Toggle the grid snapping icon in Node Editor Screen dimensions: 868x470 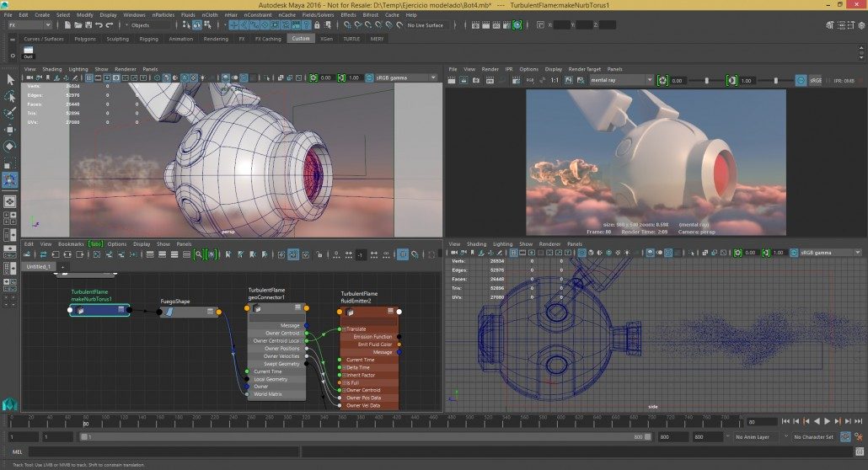click(403, 254)
